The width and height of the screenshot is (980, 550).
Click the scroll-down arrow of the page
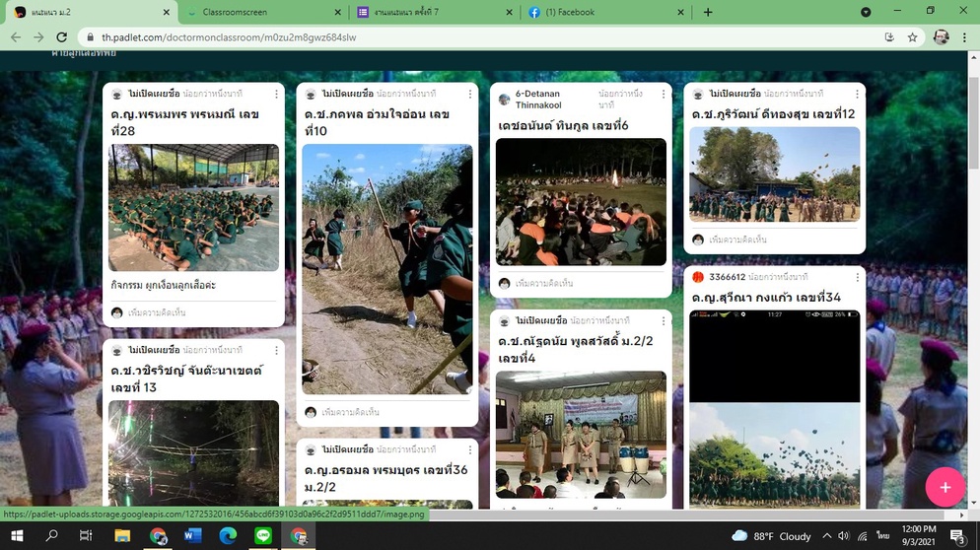pyautogui.click(x=973, y=503)
